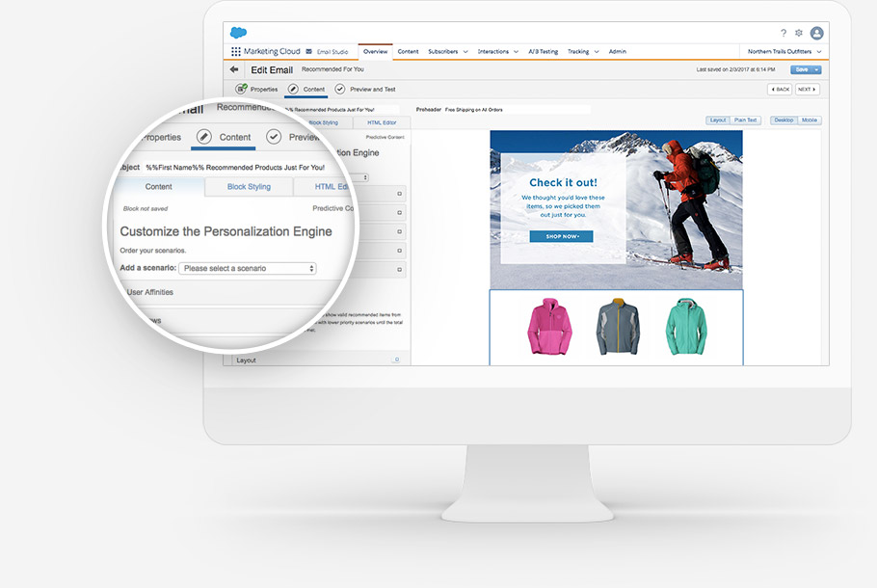Image resolution: width=877 pixels, height=588 pixels.
Task: Click the BACK button
Action: point(780,90)
